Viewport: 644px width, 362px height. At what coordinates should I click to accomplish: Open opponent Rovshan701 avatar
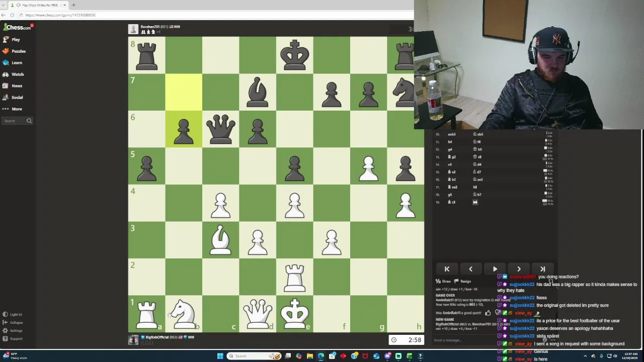(x=133, y=29)
